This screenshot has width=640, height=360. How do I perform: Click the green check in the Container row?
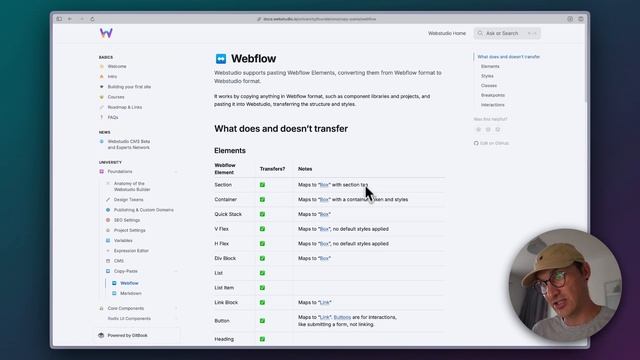pos(262,200)
